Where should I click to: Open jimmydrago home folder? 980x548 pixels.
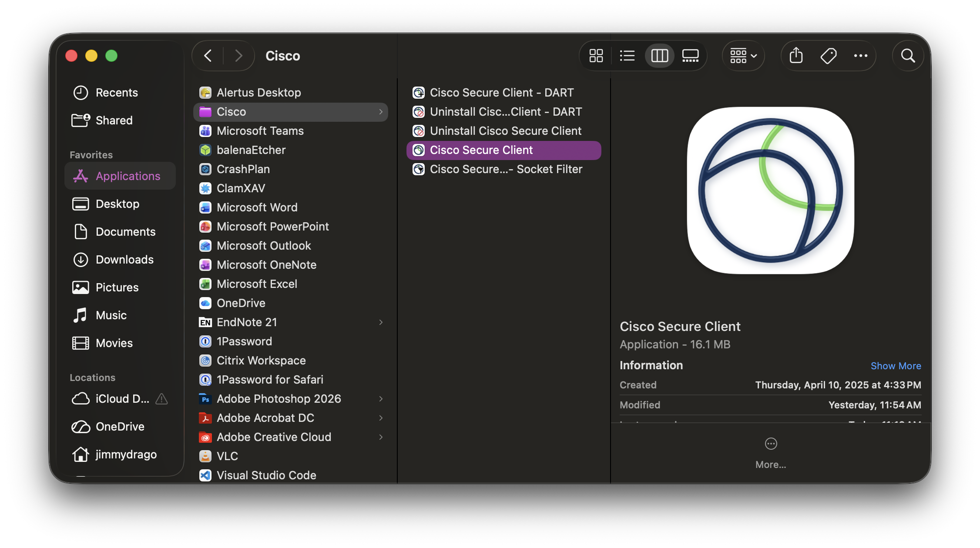click(120, 454)
